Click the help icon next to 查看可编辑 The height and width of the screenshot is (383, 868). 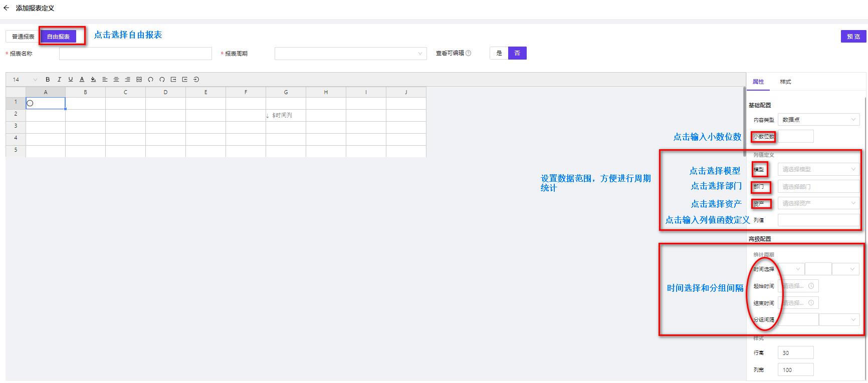point(469,53)
